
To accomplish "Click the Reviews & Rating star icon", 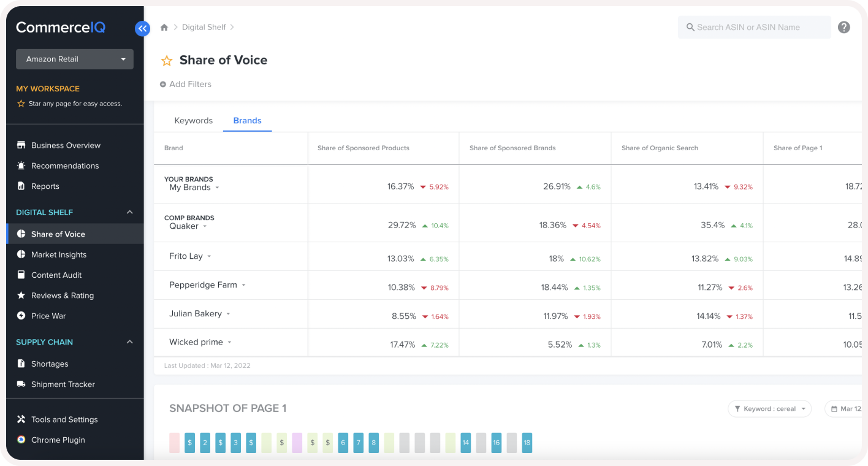I will [x=21, y=296].
